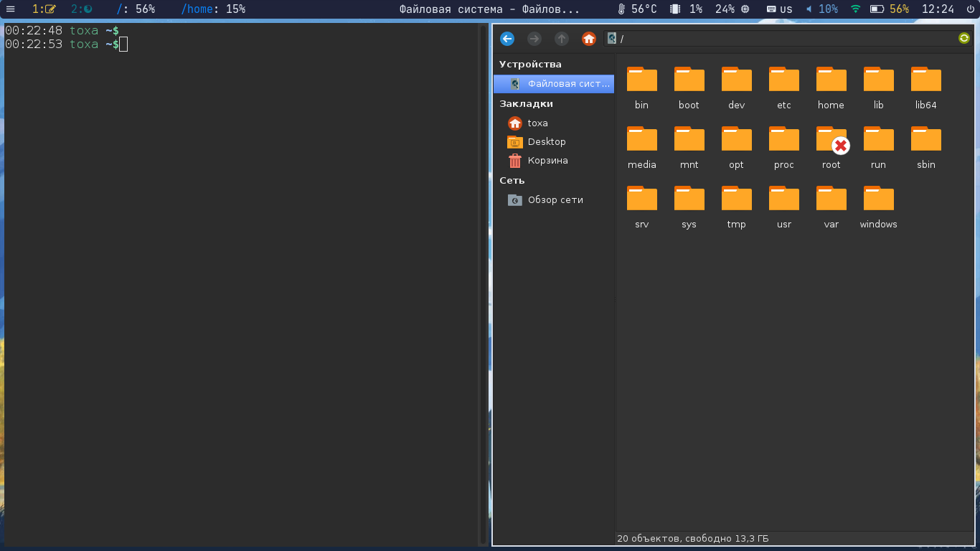Select Файловая система in the sidebar
Viewport: 980px width, 551px height.
click(x=554, y=84)
